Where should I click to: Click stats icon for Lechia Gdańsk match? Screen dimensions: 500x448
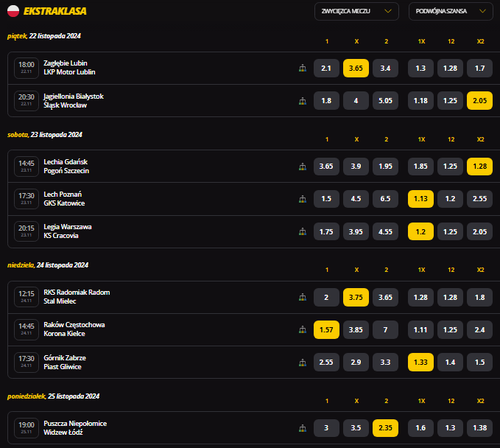302,167
